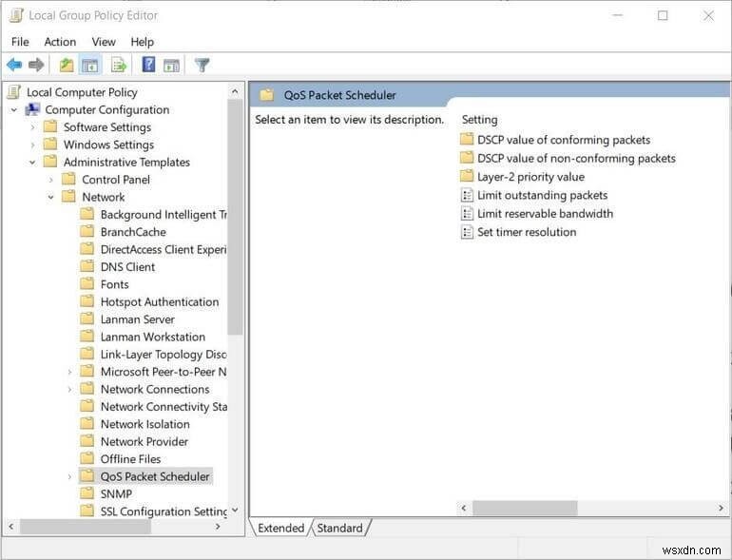Image resolution: width=732 pixels, height=560 pixels.
Task: Click the Filter funnel toolbar icon
Action: (202, 65)
